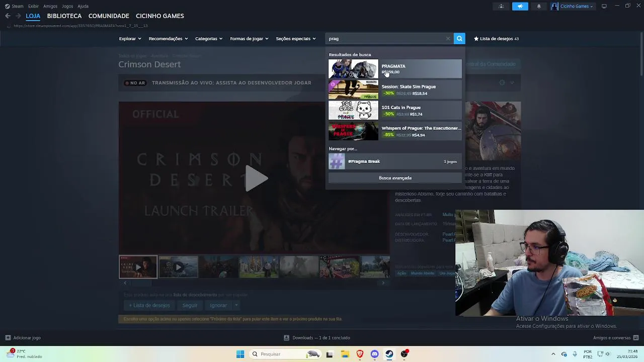Open the #Pragma Break tag
This screenshot has height=362, width=644.
point(395,161)
